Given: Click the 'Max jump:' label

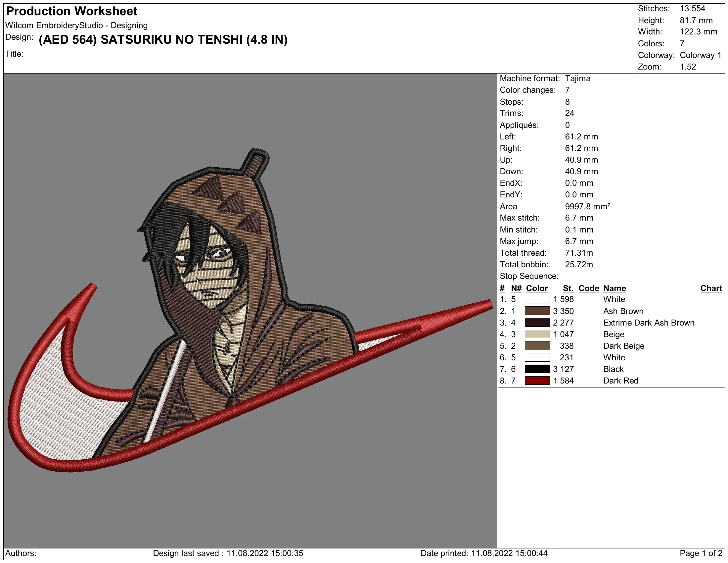Looking at the screenshot, I should [x=519, y=241].
